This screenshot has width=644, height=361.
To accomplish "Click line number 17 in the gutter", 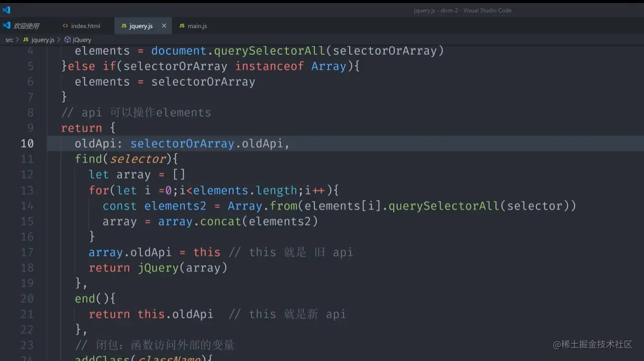I will pos(27,252).
